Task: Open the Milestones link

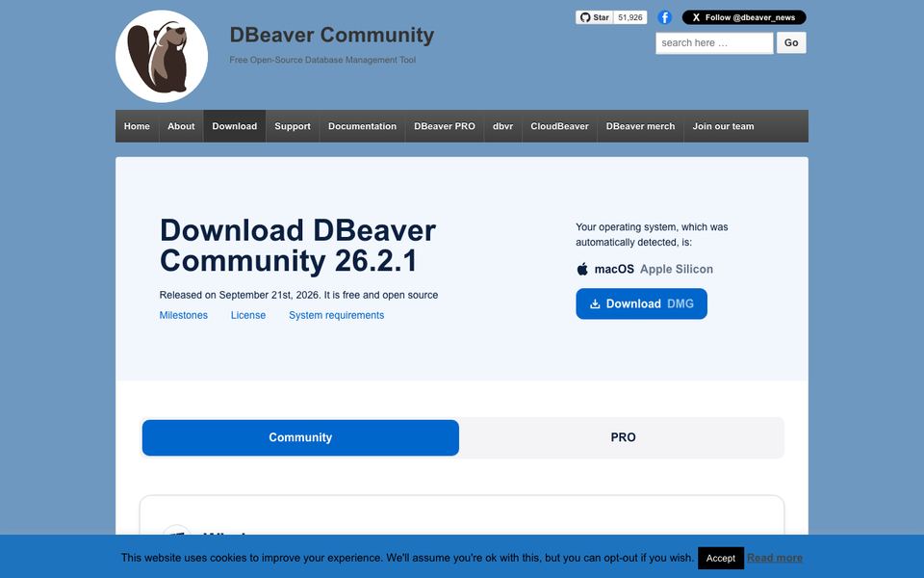Action: tap(183, 315)
